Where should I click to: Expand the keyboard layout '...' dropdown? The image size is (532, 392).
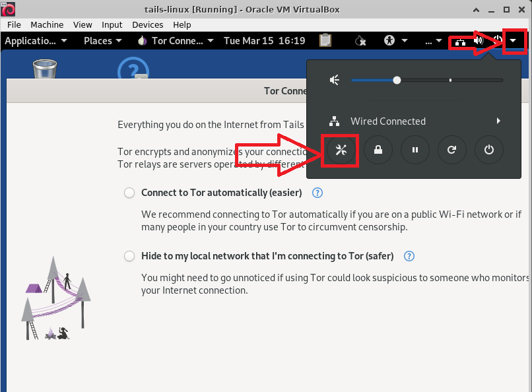(x=434, y=41)
